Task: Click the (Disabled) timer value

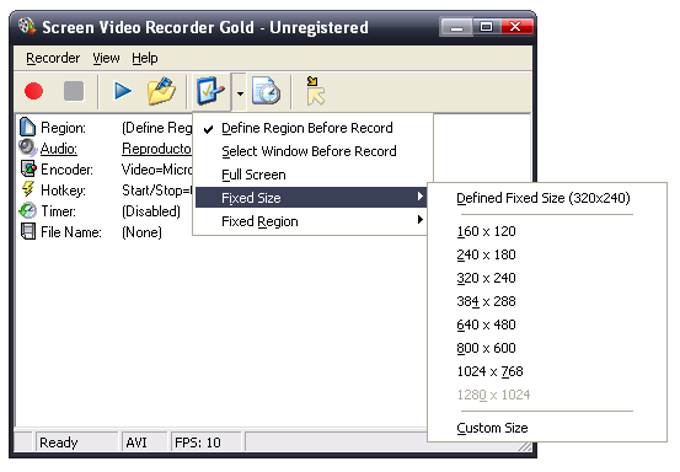Action: point(151,211)
